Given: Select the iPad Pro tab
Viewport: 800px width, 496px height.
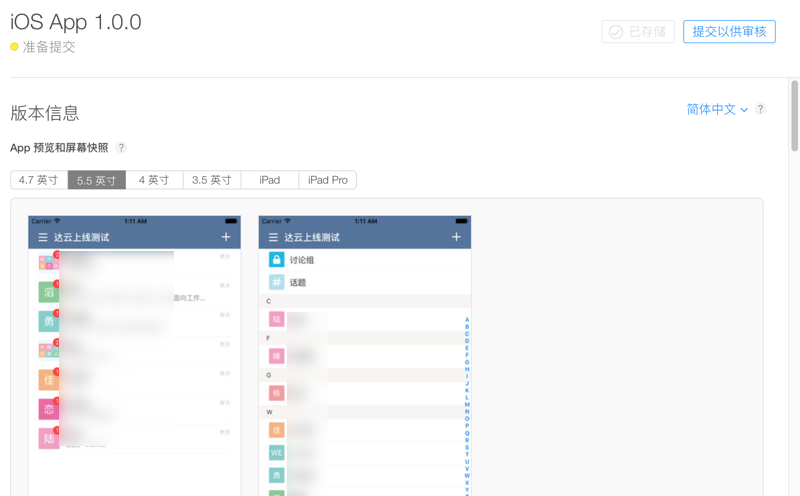Looking at the screenshot, I should point(328,180).
